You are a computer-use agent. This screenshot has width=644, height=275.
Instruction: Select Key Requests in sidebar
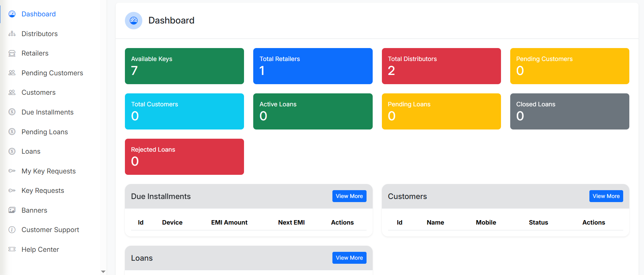[43, 190]
